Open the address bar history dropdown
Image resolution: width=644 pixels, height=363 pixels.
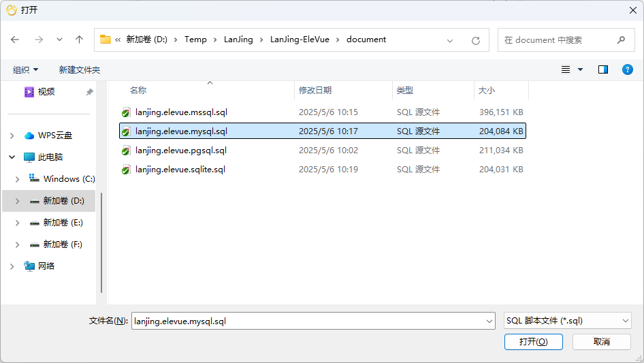(450, 40)
